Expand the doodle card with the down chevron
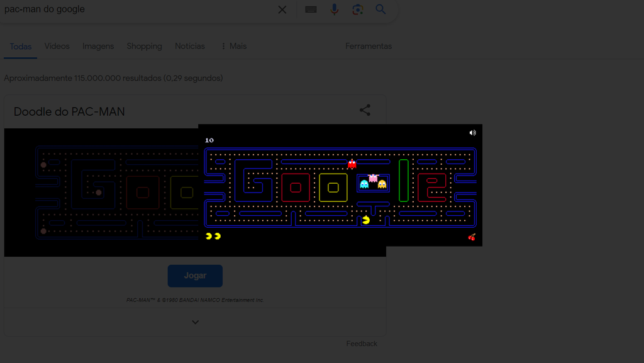Screen dimensions: 644x363 click(x=195, y=321)
